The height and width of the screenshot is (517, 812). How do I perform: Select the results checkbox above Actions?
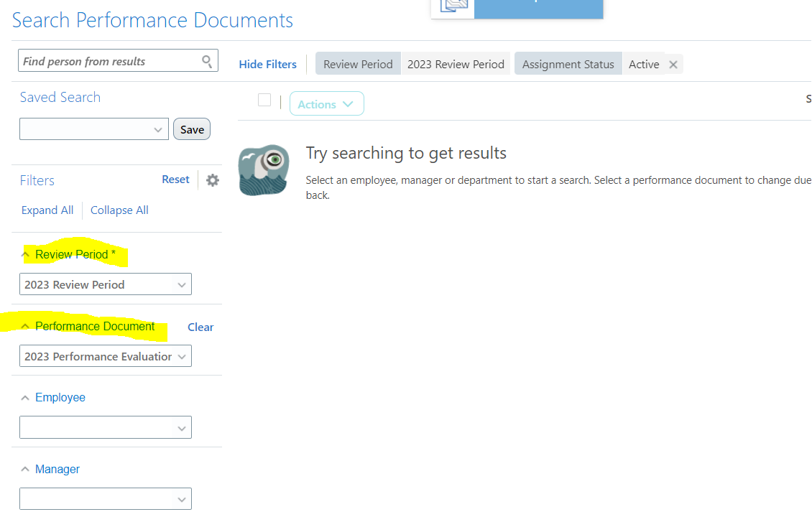264,101
